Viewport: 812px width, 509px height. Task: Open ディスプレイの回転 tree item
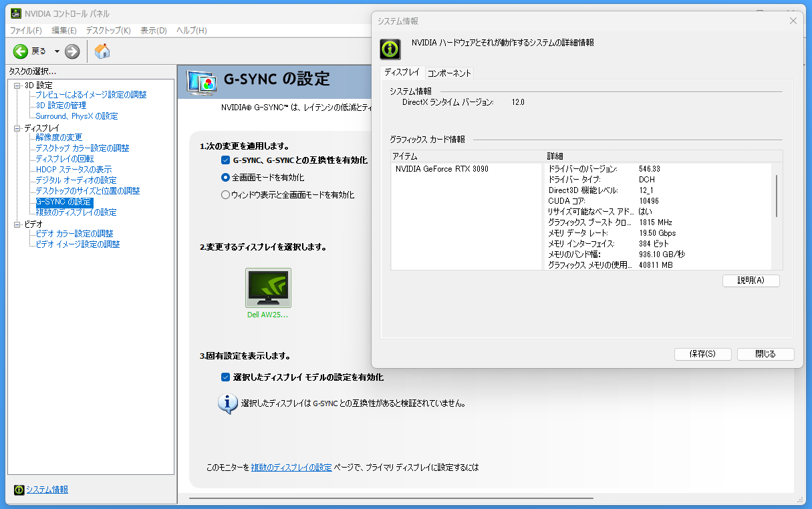pyautogui.click(x=65, y=159)
